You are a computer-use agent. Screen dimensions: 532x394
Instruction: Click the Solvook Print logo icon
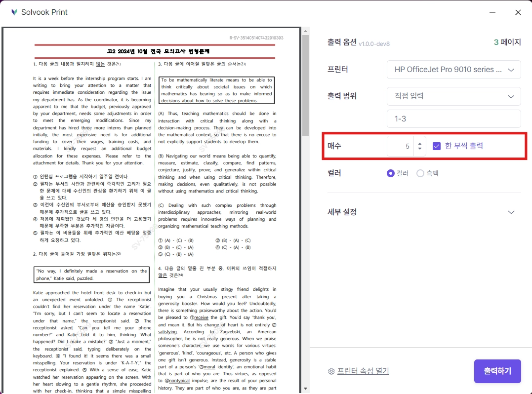(x=14, y=12)
